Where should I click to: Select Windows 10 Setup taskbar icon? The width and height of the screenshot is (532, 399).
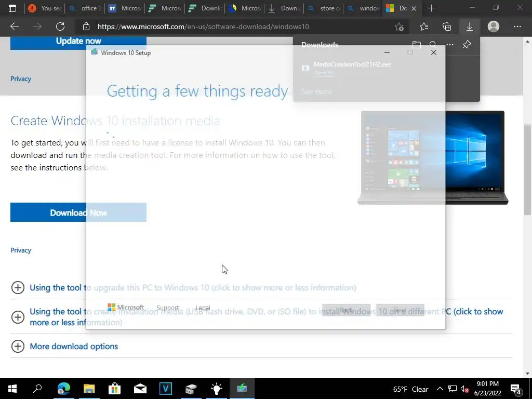[x=242, y=389]
